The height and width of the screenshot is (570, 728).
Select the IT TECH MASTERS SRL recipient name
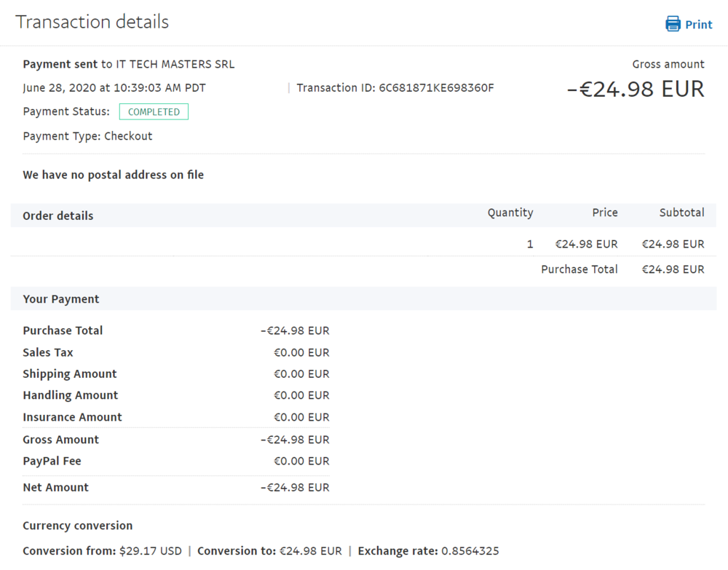pyautogui.click(x=175, y=64)
